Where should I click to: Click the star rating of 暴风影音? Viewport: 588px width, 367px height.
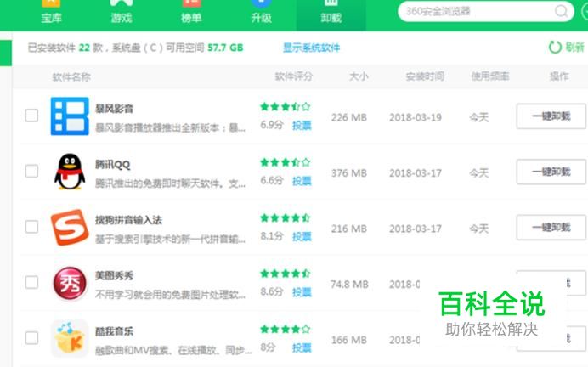(286, 107)
